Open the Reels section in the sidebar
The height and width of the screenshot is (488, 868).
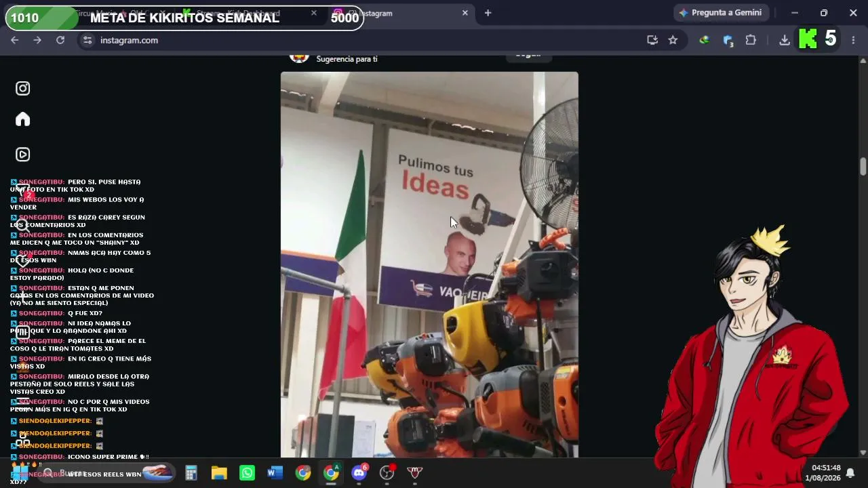(23, 155)
